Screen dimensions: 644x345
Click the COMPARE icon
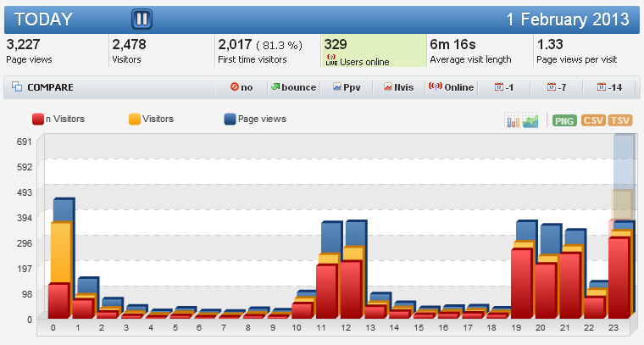17,87
